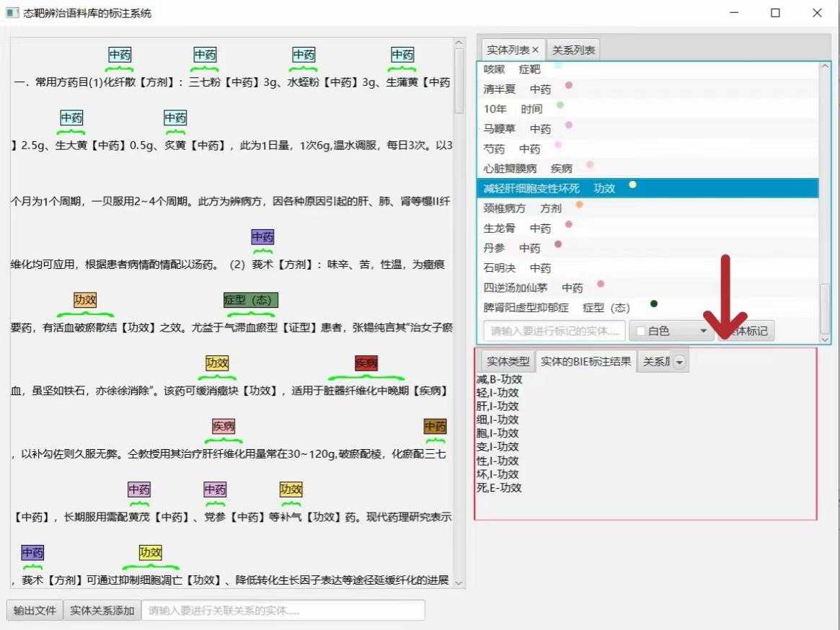
Task: Click entity list scrollbar up arrow
Action: [825, 67]
